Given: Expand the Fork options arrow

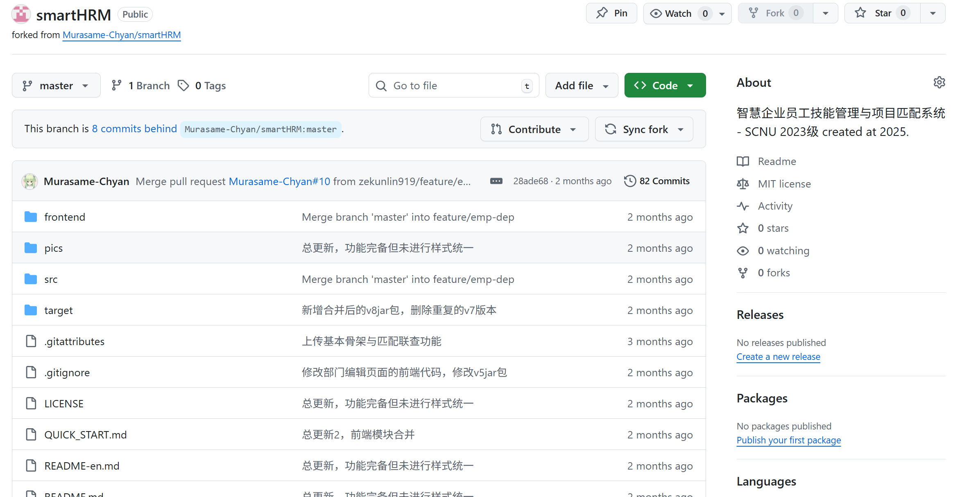Looking at the screenshot, I should [x=826, y=14].
